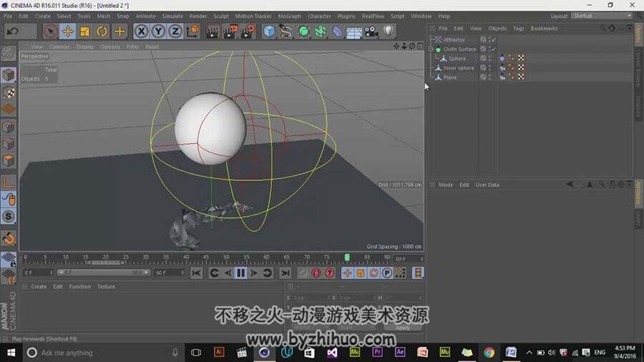Toggle Inner sphere layer checkbox
The height and width of the screenshot is (362, 644).
point(483,68)
